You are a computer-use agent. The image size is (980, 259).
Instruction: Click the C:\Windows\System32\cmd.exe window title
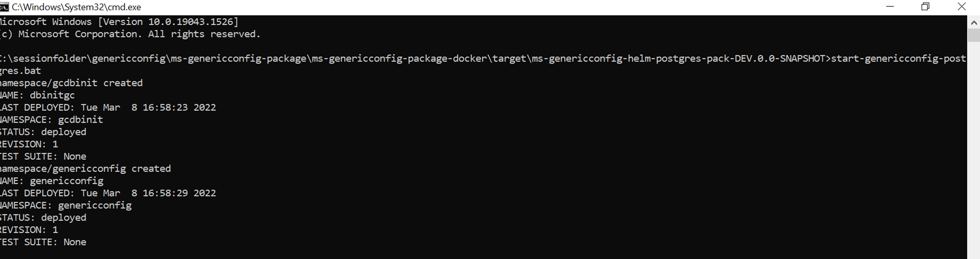point(76,7)
